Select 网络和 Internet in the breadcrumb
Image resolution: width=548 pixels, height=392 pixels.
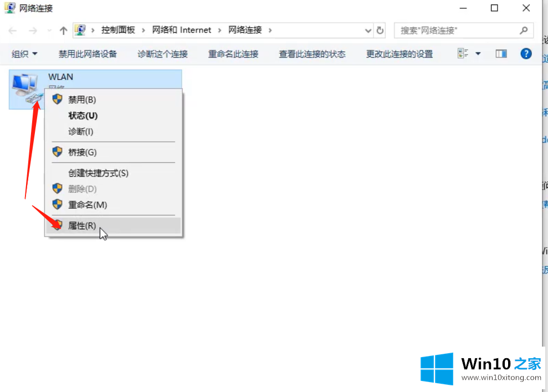coord(182,30)
